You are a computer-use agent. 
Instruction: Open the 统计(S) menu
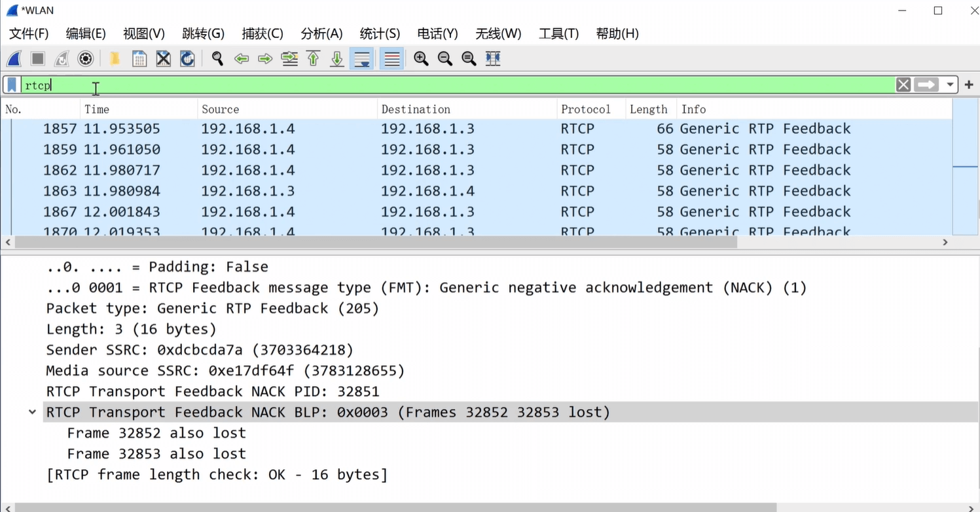pyautogui.click(x=380, y=33)
